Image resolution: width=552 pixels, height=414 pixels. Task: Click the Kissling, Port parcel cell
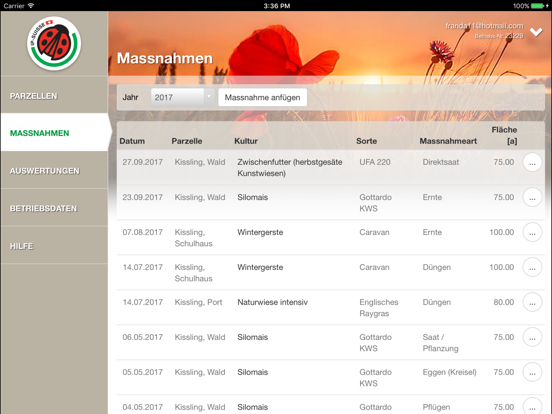[x=199, y=302]
